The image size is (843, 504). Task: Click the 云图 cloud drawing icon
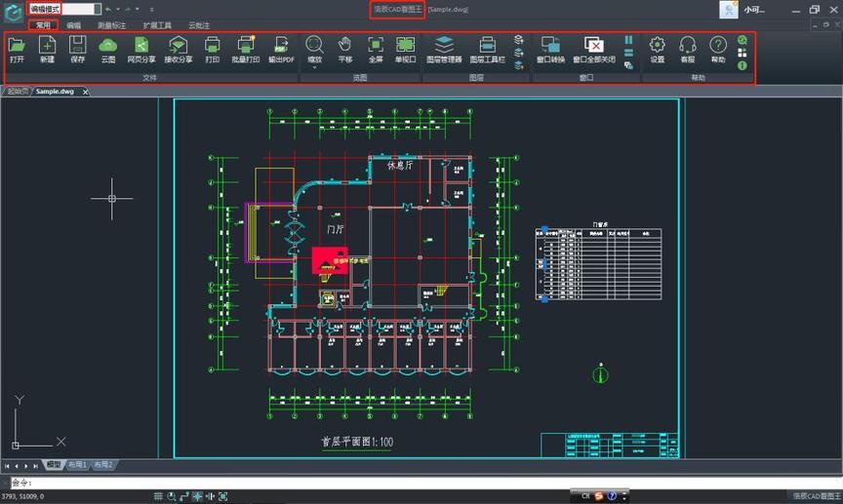coord(108,45)
